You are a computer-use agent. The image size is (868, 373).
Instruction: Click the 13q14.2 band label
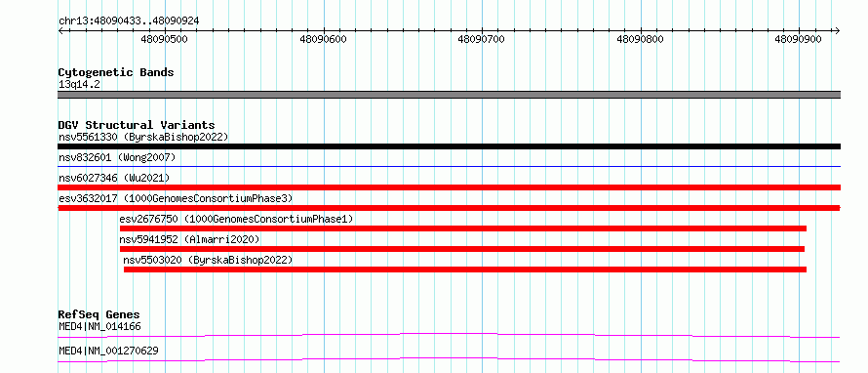[x=80, y=85]
